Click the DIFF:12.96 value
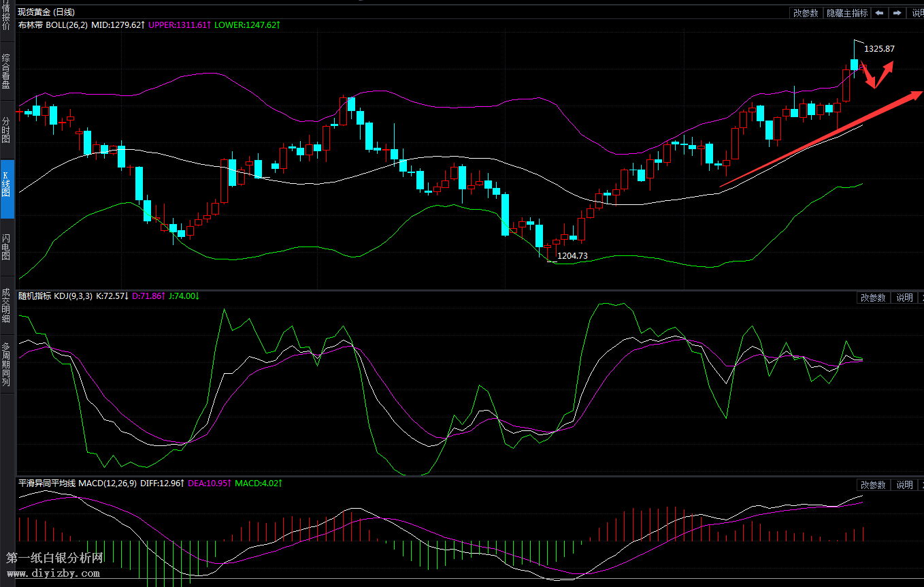924x587 pixels. tap(163, 483)
